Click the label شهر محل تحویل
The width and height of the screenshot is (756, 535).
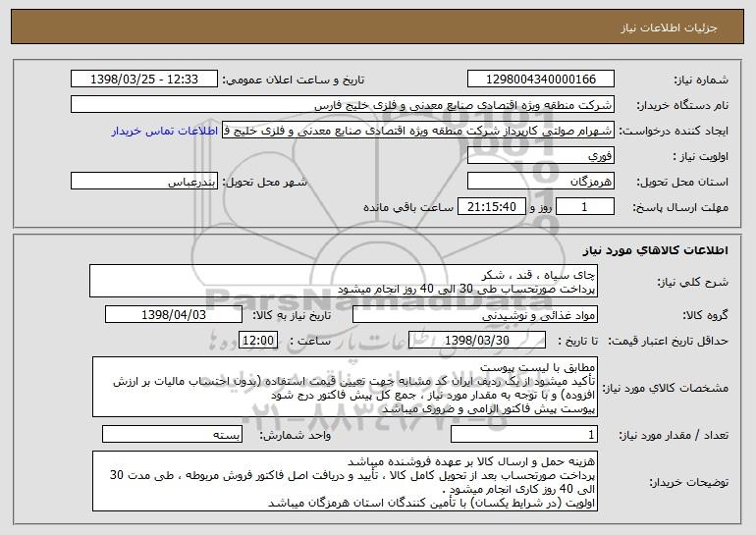(264, 183)
